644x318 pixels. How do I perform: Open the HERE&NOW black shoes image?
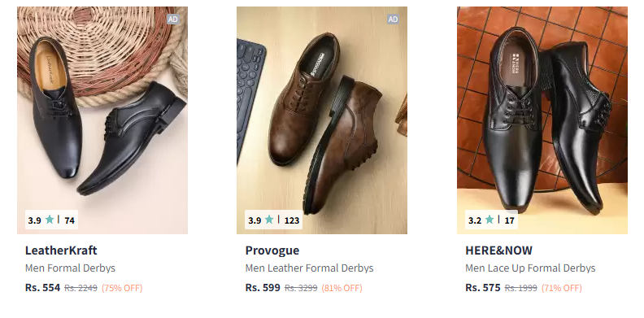coord(542,120)
